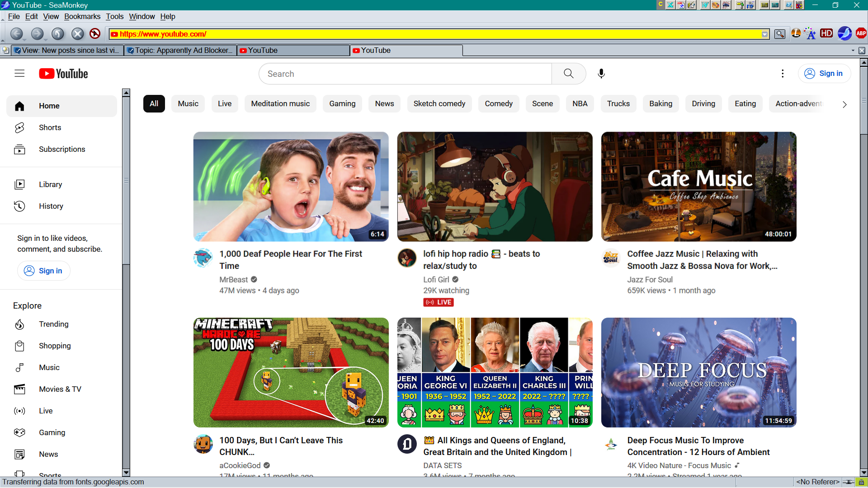Open News in the Explore sidebar
The width and height of the screenshot is (868, 488).
(x=61, y=454)
